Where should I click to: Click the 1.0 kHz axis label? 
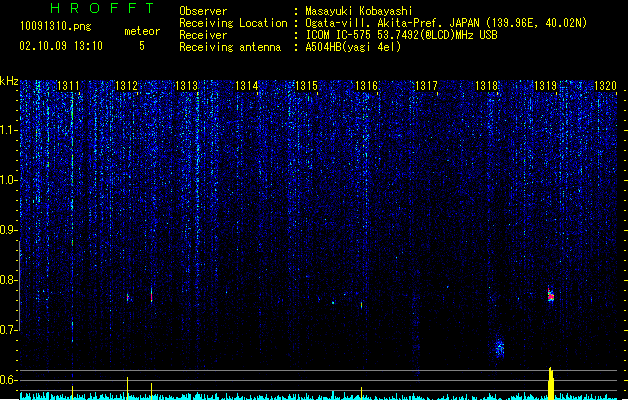coord(9,180)
